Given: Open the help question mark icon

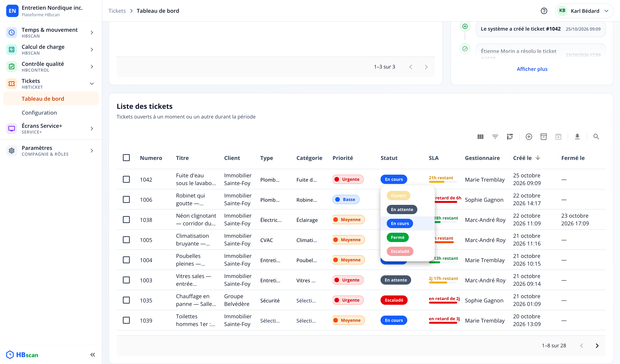Looking at the screenshot, I should pos(544,11).
